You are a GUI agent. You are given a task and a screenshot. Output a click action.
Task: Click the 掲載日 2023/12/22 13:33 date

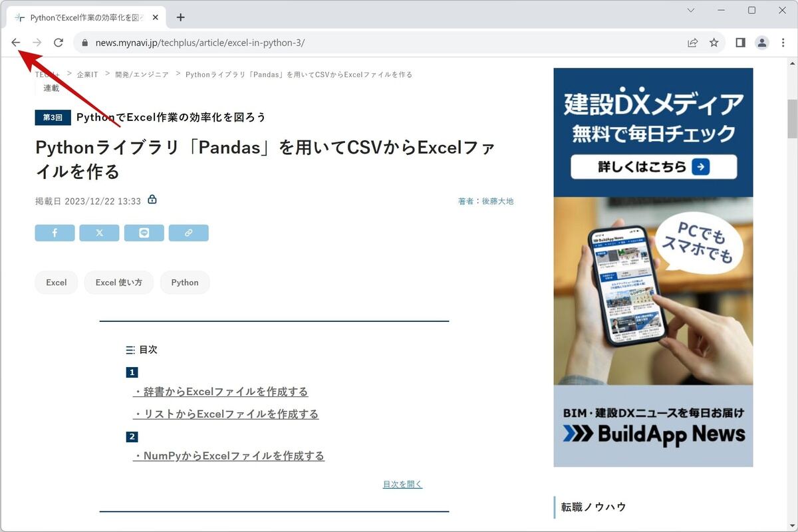pyautogui.click(x=88, y=201)
